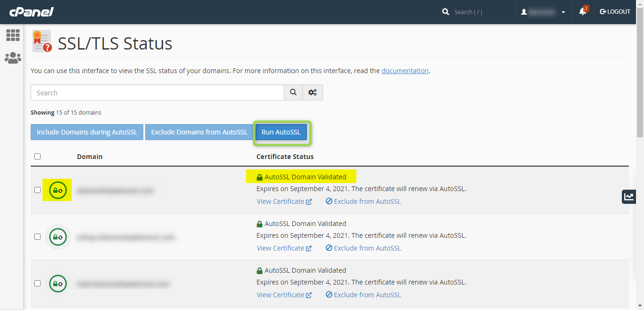Click Include Domains during AutoSSL
The width and height of the screenshot is (644, 310).
pos(87,132)
